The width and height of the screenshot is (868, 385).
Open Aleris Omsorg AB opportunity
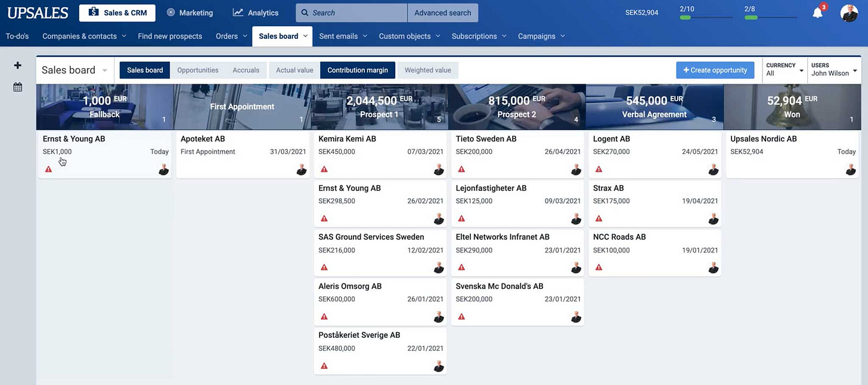(x=380, y=301)
